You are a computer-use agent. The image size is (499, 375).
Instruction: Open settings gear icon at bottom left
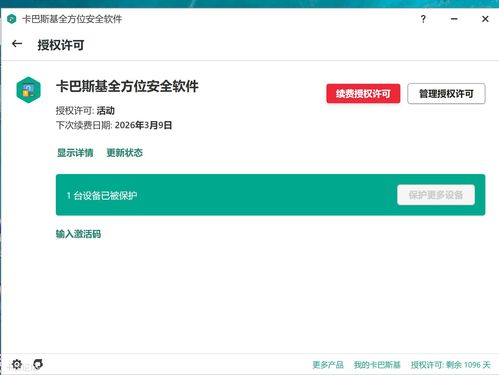[17, 364]
